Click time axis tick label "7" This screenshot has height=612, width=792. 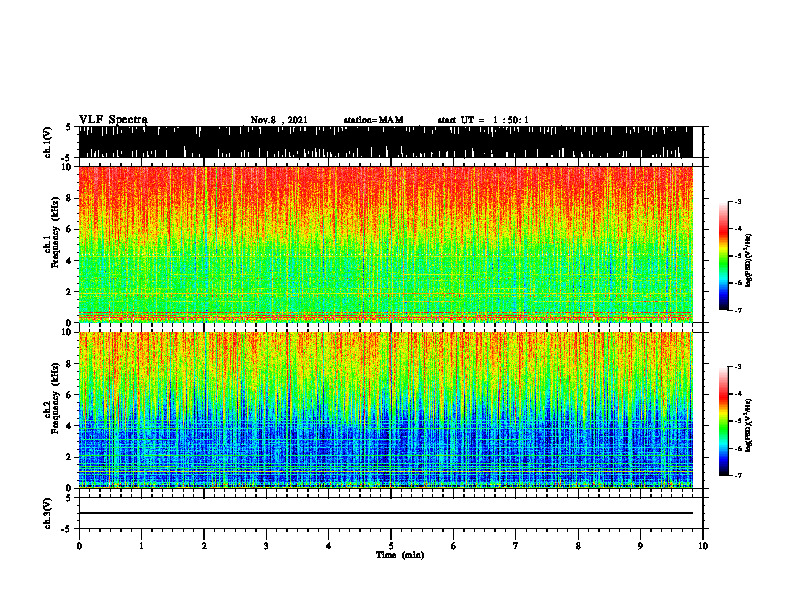(516, 546)
